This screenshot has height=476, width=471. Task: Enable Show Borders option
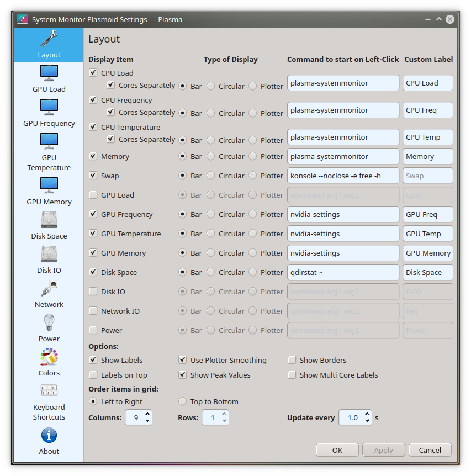(x=292, y=360)
